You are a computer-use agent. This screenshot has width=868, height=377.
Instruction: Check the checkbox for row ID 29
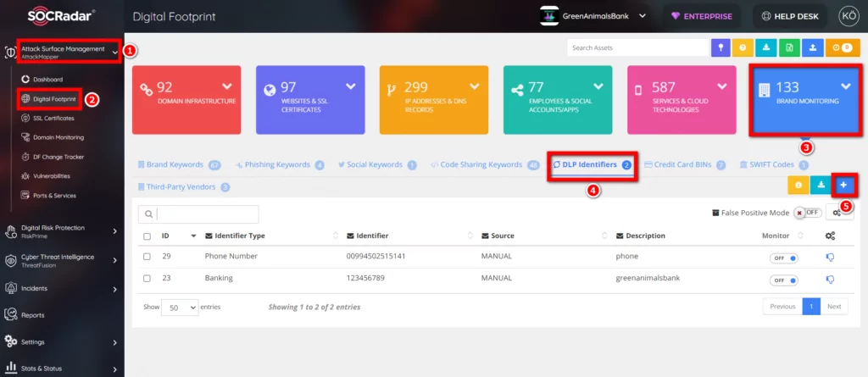tap(147, 257)
